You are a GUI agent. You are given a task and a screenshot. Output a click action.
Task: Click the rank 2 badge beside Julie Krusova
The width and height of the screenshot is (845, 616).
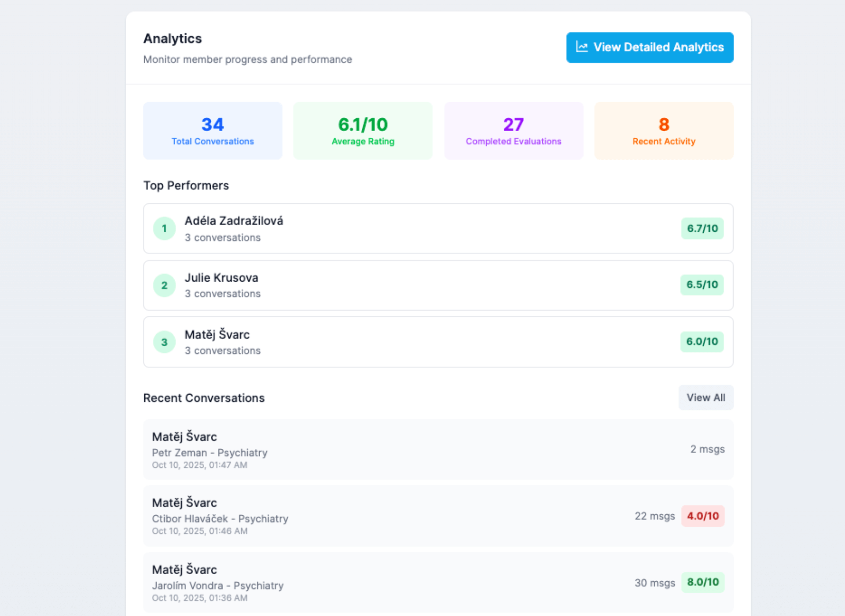click(164, 285)
